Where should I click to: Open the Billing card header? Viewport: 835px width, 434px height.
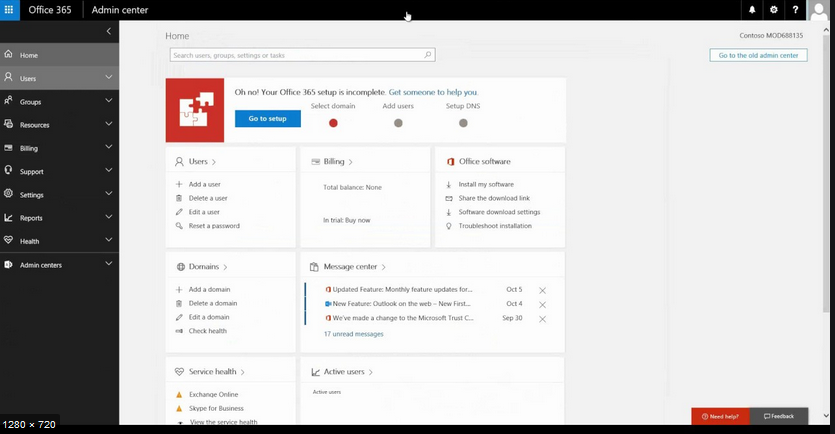pos(332,161)
